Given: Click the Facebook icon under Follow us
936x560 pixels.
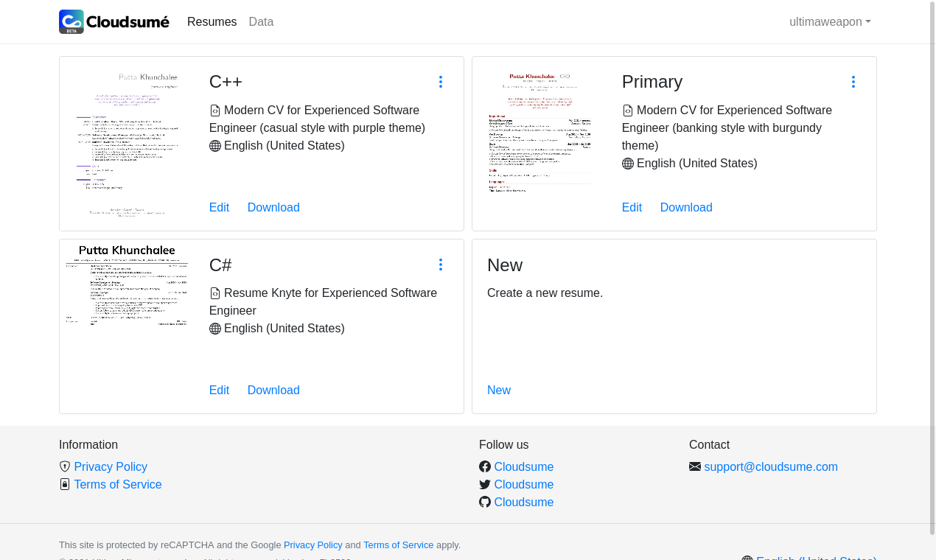Looking at the screenshot, I should click(x=485, y=466).
